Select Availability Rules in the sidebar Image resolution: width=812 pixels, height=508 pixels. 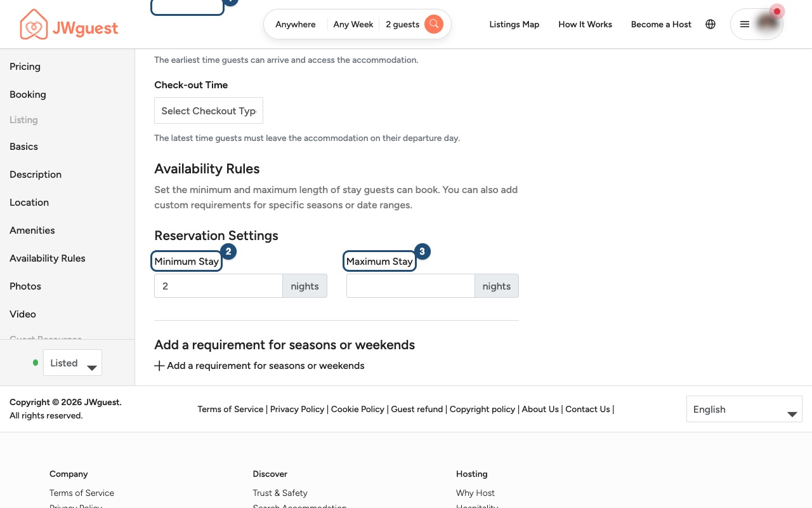click(x=48, y=258)
